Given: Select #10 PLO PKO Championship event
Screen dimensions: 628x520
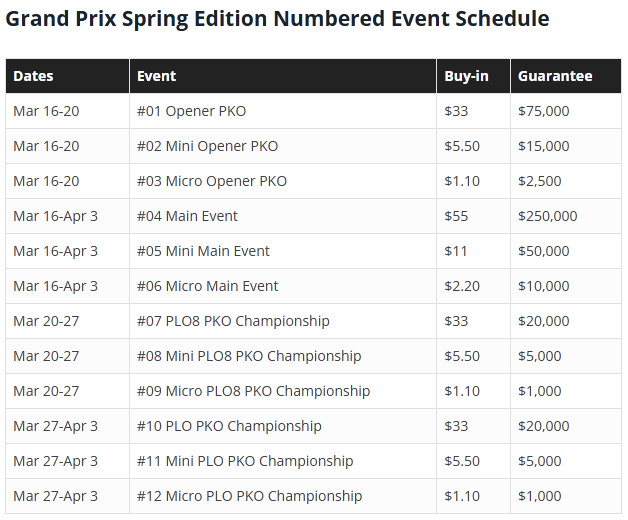Looking at the screenshot, I should pyautogui.click(x=229, y=426).
